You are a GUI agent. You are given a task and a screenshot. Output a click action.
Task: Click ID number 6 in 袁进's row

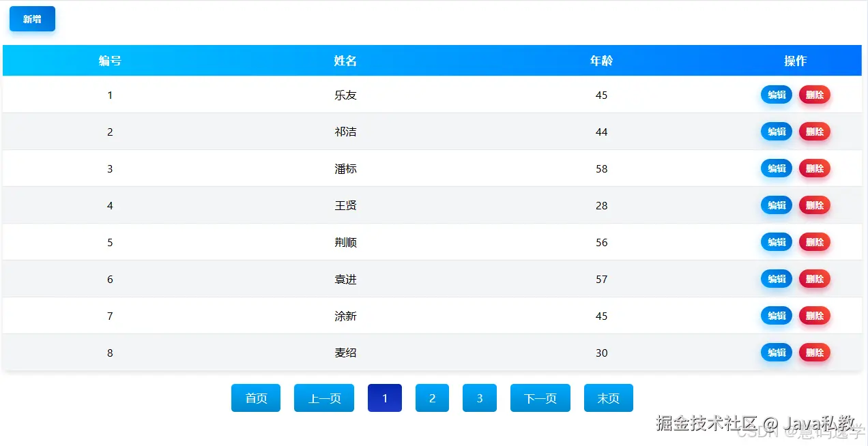click(x=110, y=280)
